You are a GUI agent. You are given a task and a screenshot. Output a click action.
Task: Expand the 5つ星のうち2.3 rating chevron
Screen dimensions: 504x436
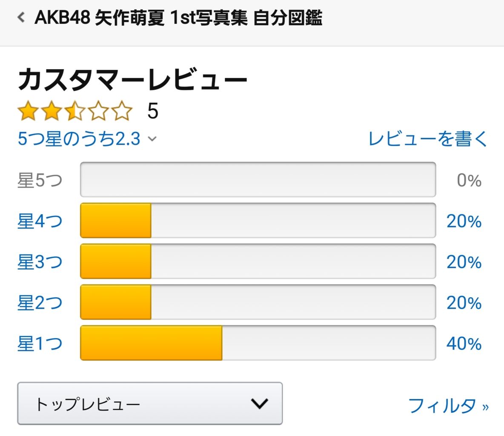pos(152,138)
